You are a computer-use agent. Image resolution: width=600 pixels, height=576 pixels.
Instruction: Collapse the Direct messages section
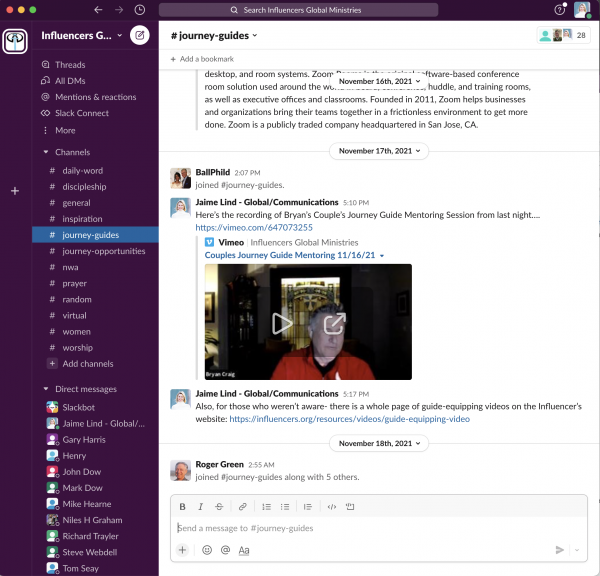pyautogui.click(x=46, y=389)
